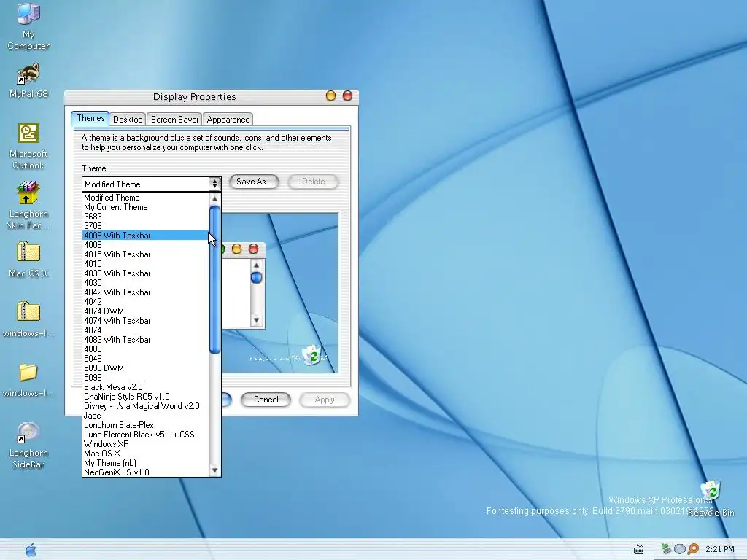747x560 pixels.
Task: Click the theme preview thumbnail image
Action: pos(280,293)
